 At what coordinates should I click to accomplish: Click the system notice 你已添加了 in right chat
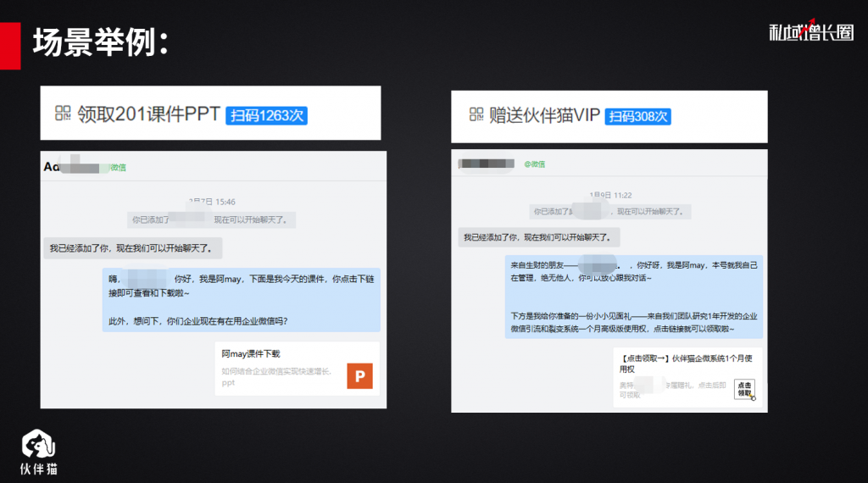pos(609,211)
